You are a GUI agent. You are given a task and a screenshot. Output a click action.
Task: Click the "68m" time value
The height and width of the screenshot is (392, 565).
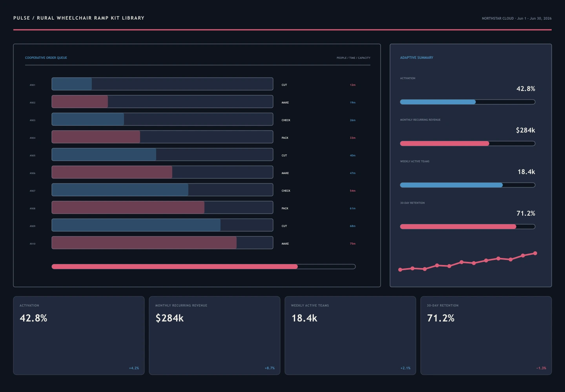click(353, 226)
